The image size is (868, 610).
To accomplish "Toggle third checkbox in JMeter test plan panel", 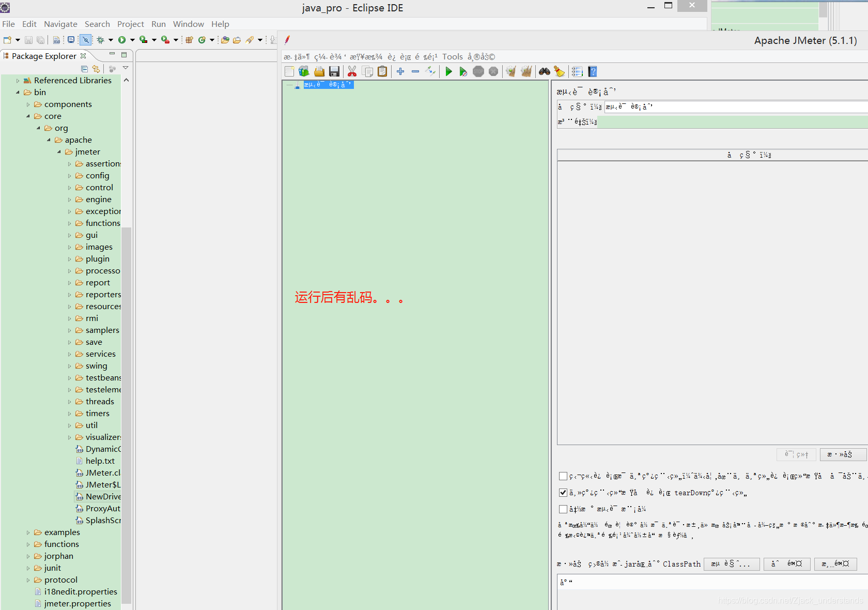I will tap(563, 509).
